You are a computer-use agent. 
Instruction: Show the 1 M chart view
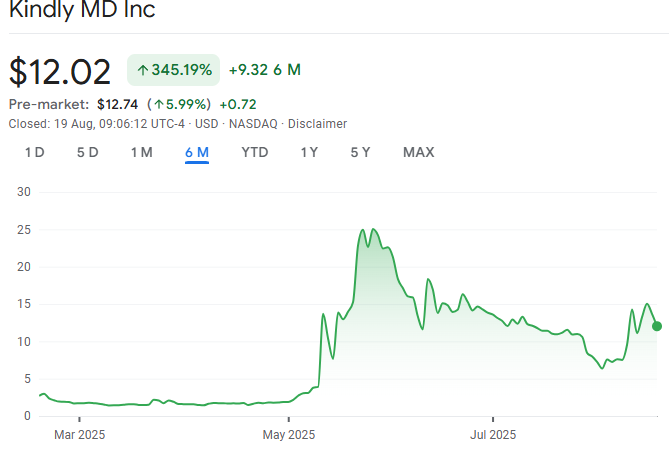(x=141, y=153)
